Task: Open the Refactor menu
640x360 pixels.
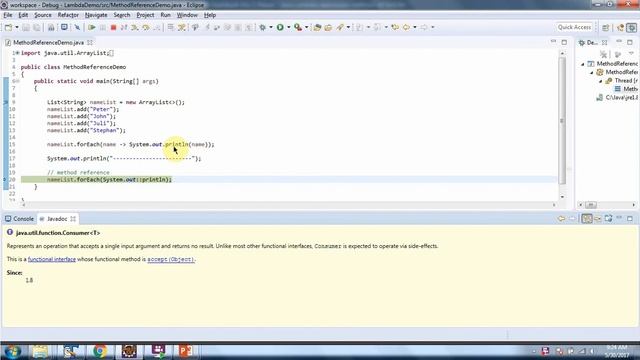Action: [68, 15]
